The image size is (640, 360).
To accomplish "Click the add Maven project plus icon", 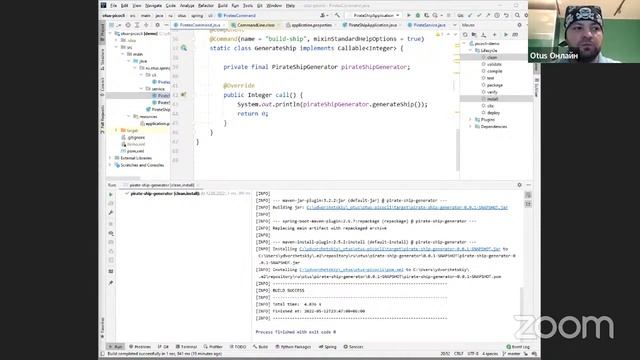I will 494,35.
